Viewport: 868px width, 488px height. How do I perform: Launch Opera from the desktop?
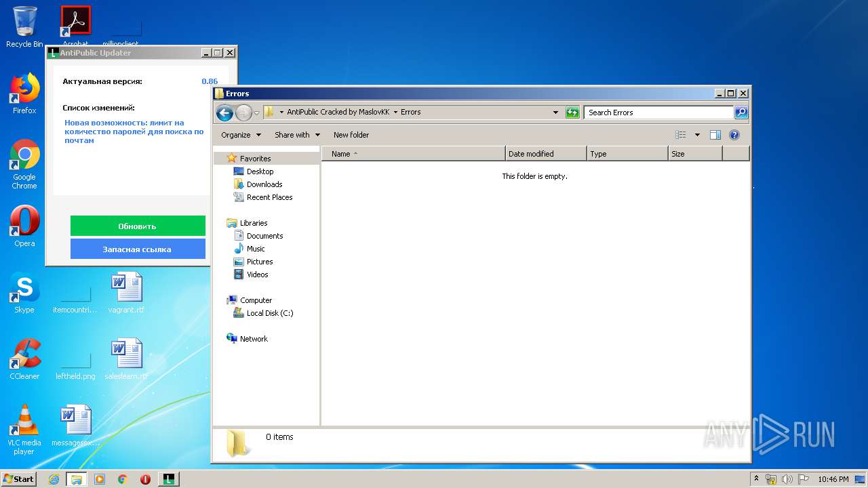24,226
